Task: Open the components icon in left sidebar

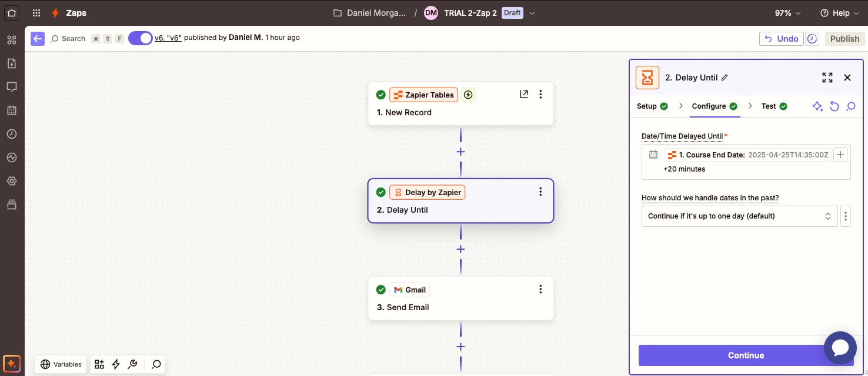Action: pyautogui.click(x=12, y=40)
